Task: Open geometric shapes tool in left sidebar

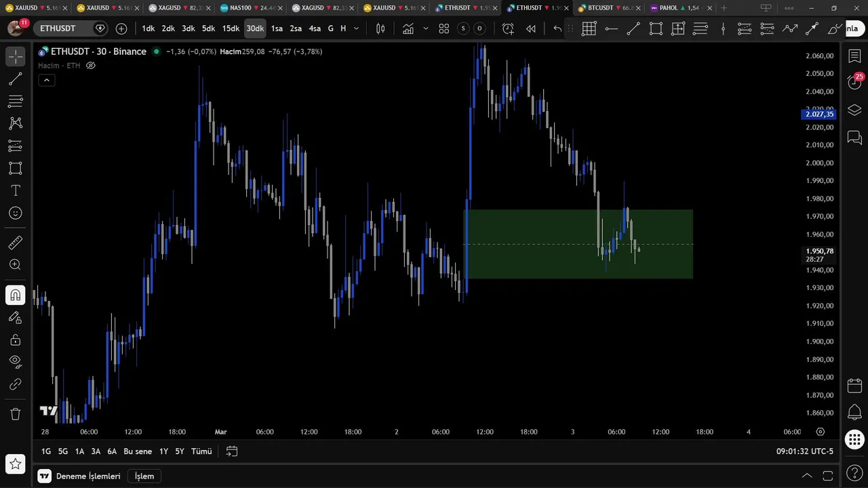Action: [15, 168]
